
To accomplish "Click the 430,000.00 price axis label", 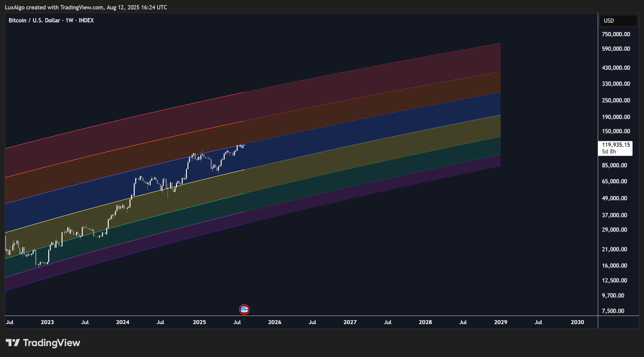I will pyautogui.click(x=616, y=68).
